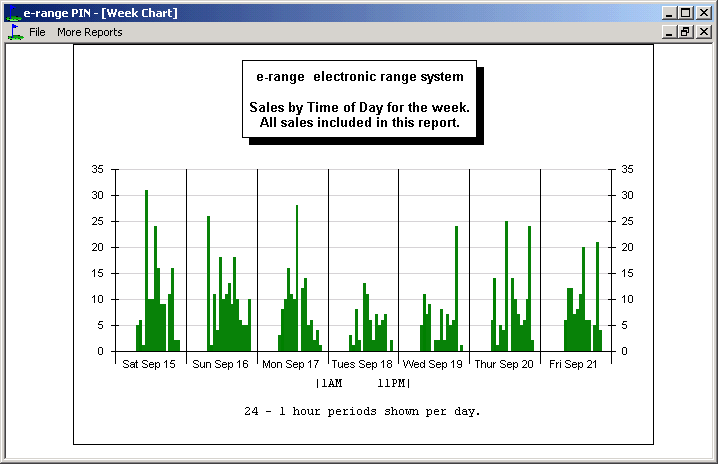This screenshot has height=464, width=718.
Task: Click the tallest green bar on Saturday
Action: pyautogui.click(x=146, y=270)
